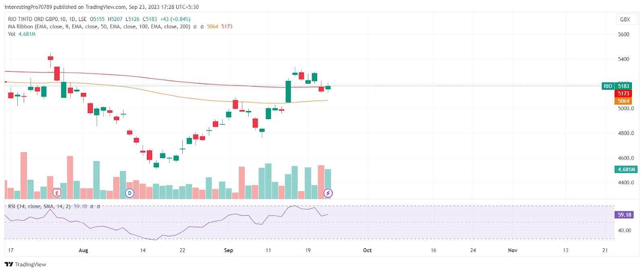Click the 4800.0 price axis label

click(x=626, y=133)
